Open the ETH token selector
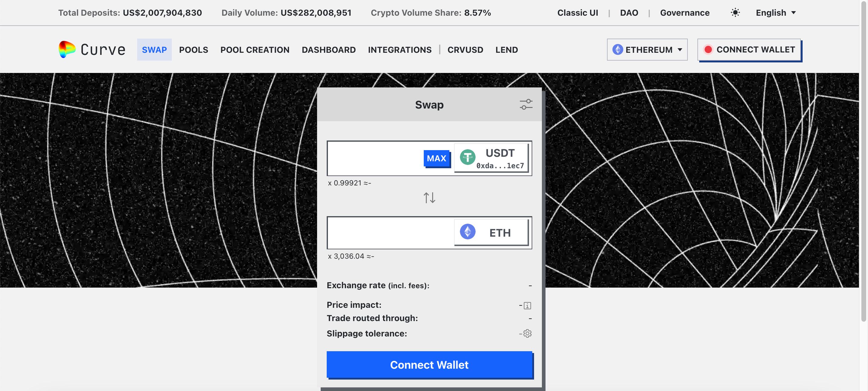This screenshot has width=868, height=391. click(x=491, y=232)
